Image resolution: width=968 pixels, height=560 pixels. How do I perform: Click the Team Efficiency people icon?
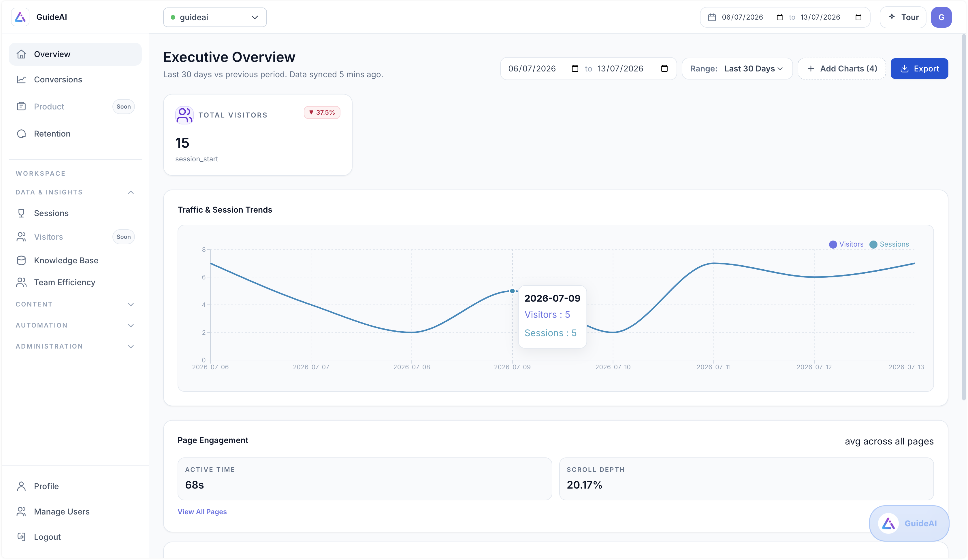pos(22,283)
